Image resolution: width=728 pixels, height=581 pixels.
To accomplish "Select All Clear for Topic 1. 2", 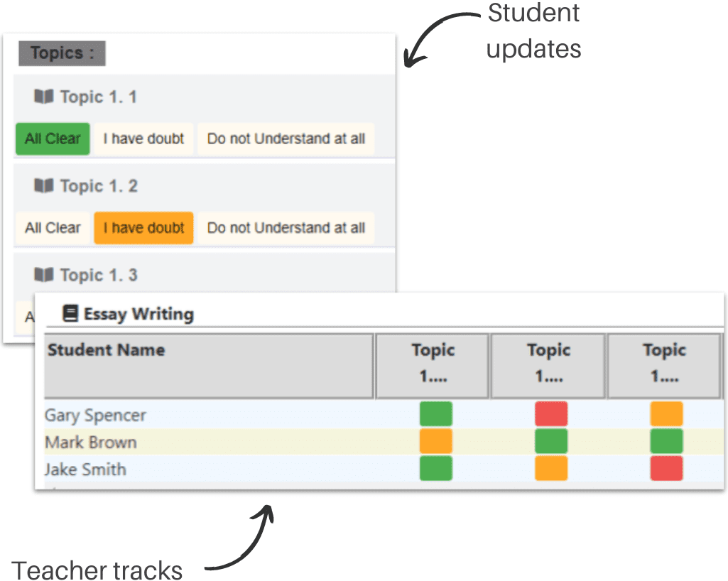I will [53, 227].
